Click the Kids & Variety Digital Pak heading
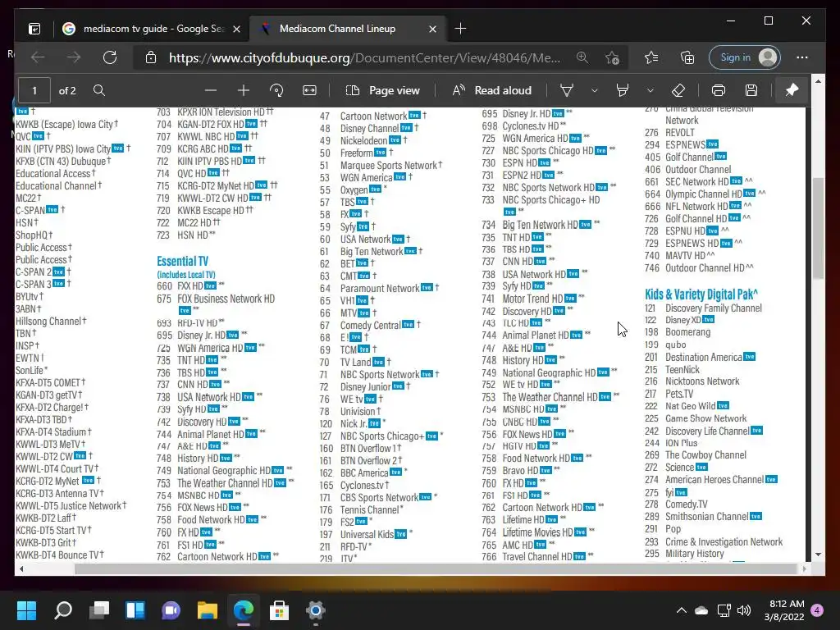The height and width of the screenshot is (630, 840). 701,294
